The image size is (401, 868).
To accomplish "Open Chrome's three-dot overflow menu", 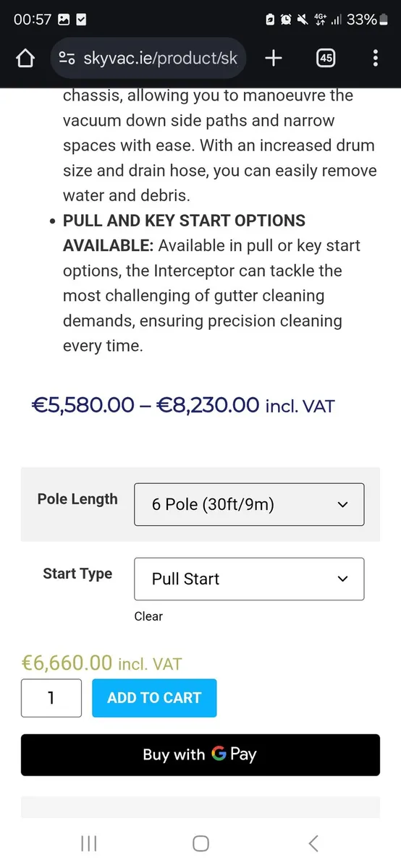I will point(375,58).
